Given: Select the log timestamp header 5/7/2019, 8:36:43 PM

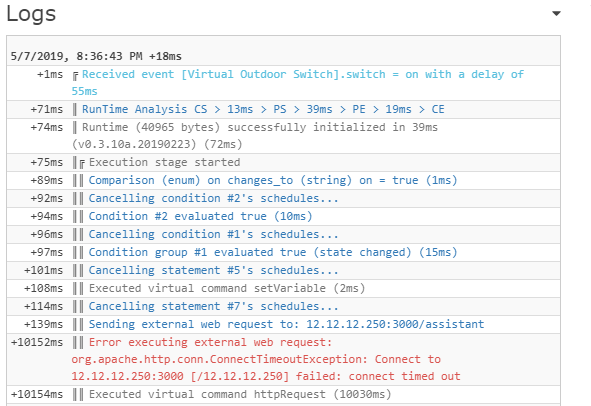Looking at the screenshot, I should (x=96, y=56).
